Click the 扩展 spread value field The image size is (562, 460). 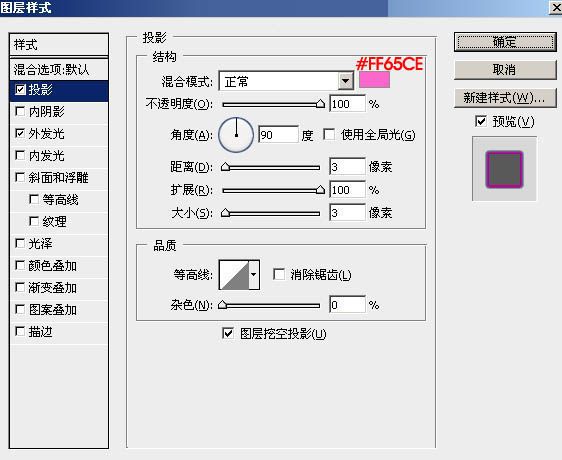pyautogui.click(x=347, y=190)
